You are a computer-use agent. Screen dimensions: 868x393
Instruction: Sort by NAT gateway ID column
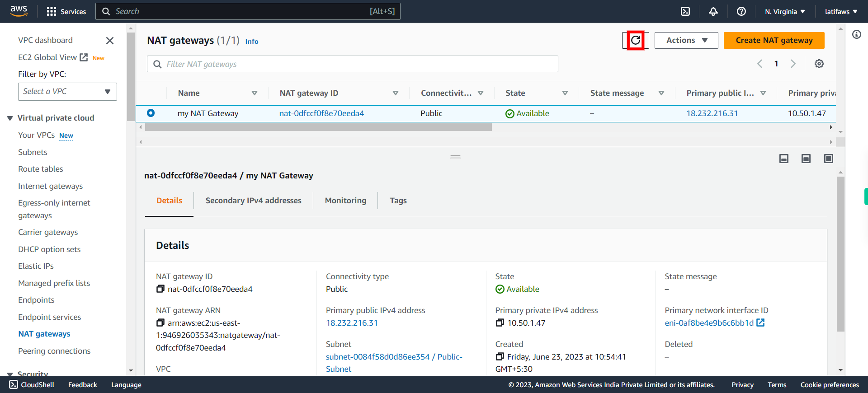[x=396, y=93]
